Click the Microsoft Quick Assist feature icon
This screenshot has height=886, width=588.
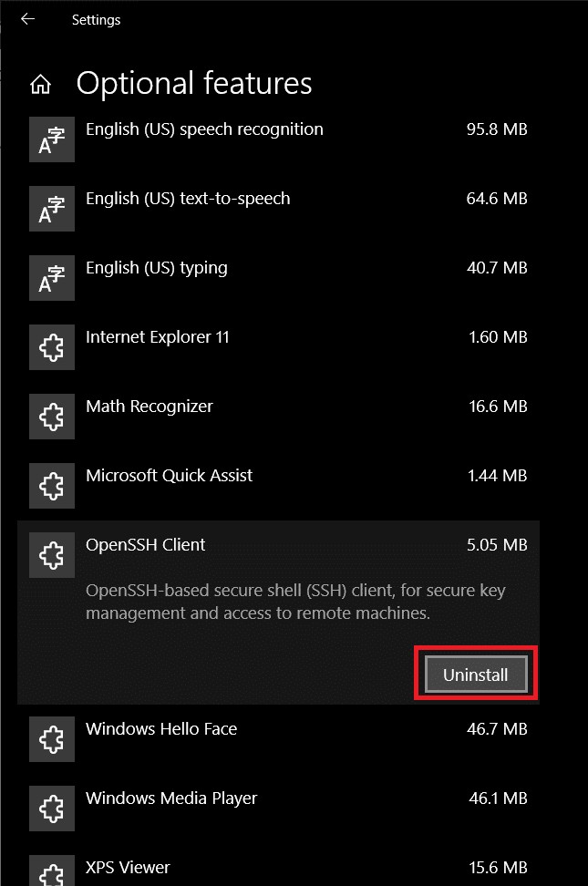pyautogui.click(x=51, y=485)
